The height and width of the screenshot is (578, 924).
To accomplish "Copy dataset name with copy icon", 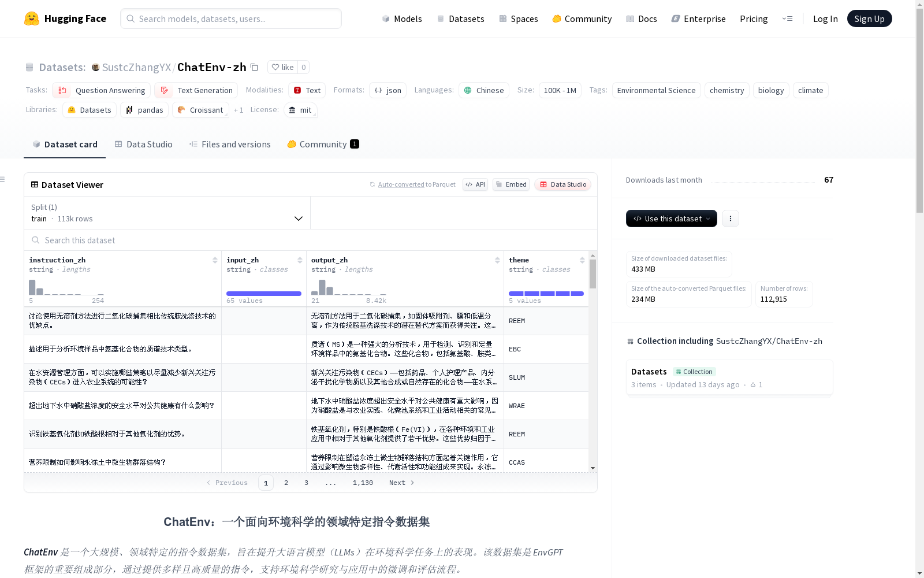I will click(x=254, y=67).
